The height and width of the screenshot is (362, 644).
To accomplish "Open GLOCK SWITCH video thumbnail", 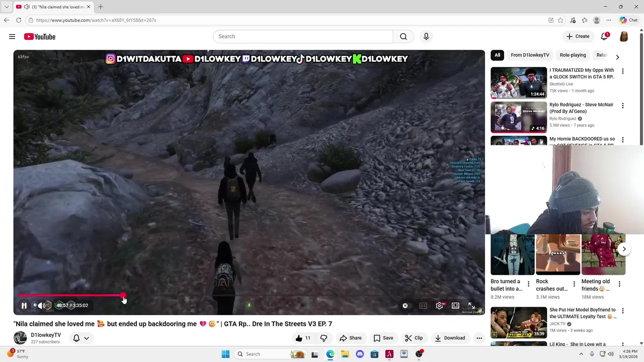I will coord(519,82).
